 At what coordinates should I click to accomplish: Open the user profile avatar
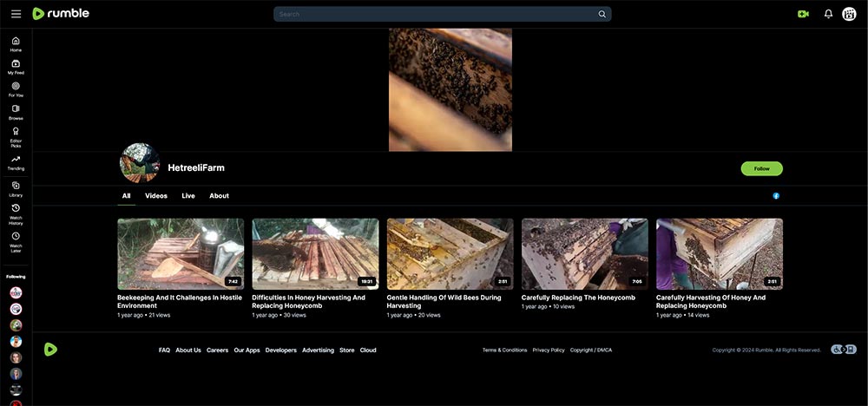coord(849,14)
